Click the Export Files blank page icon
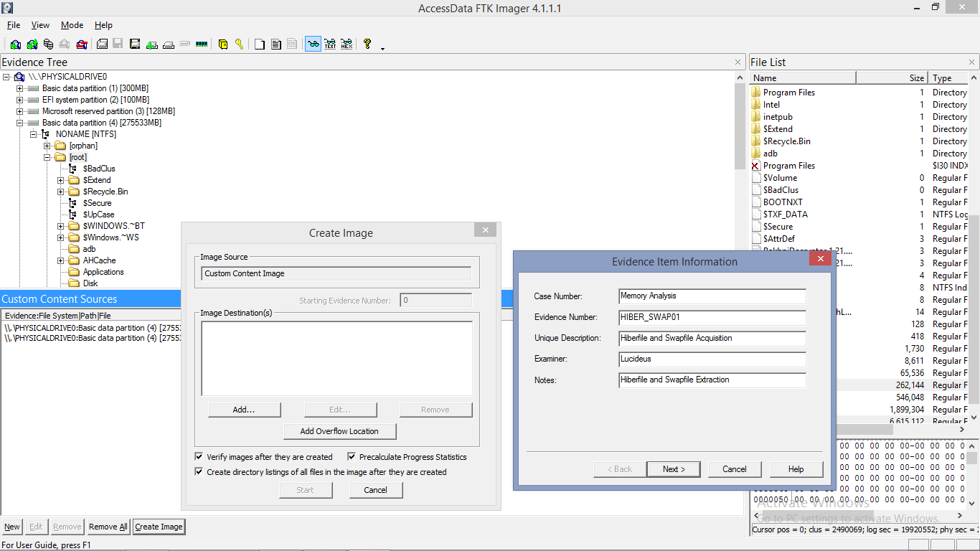The width and height of the screenshot is (980, 551). 260,44
